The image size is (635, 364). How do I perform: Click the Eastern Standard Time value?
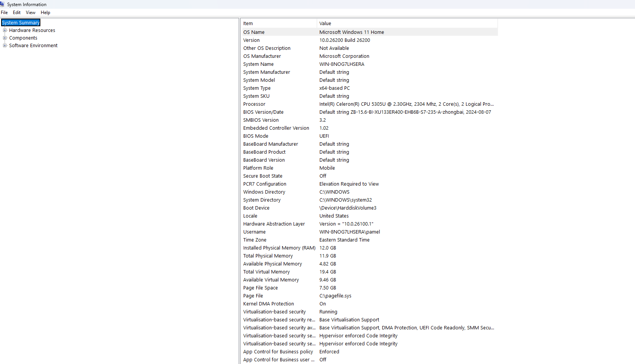345,240
